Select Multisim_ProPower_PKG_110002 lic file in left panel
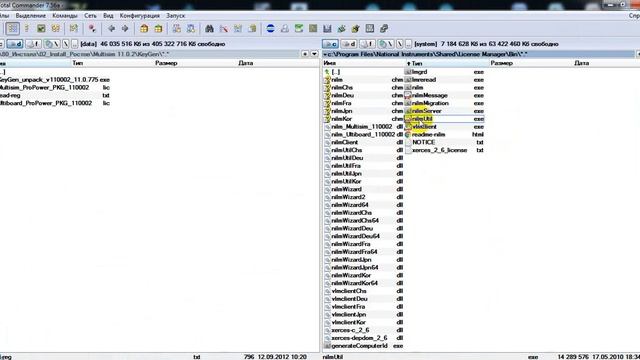The height and width of the screenshot is (360, 640). pos(55,87)
